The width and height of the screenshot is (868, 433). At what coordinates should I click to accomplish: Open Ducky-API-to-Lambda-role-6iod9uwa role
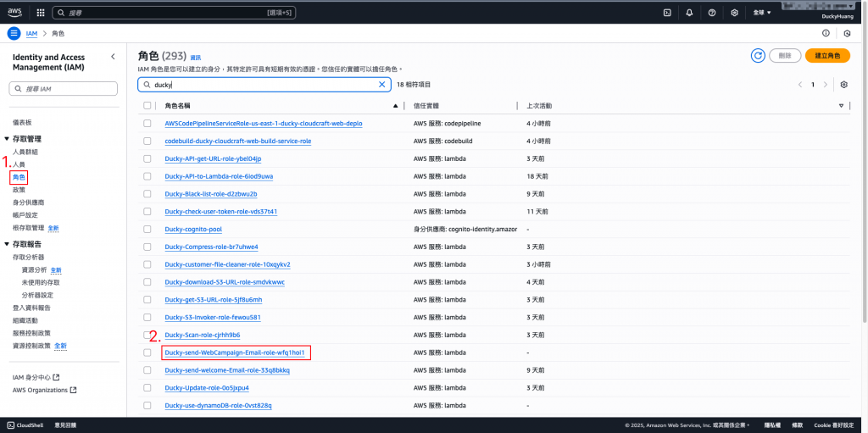(220, 176)
